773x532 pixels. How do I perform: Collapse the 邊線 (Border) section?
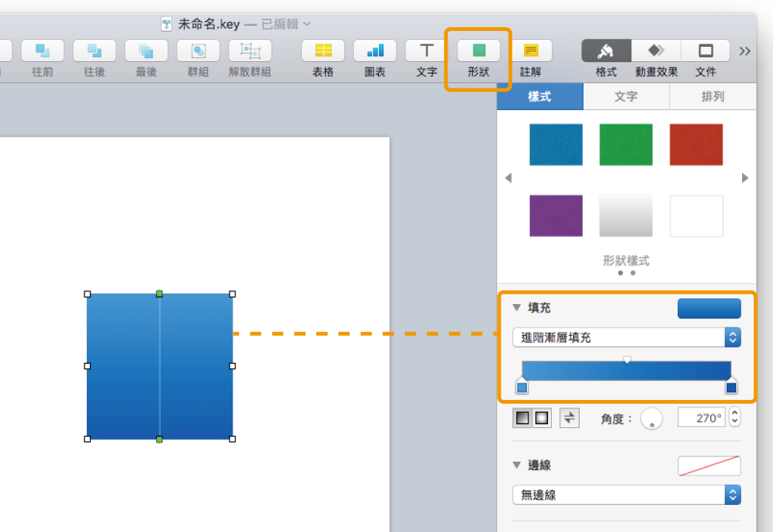(x=516, y=465)
